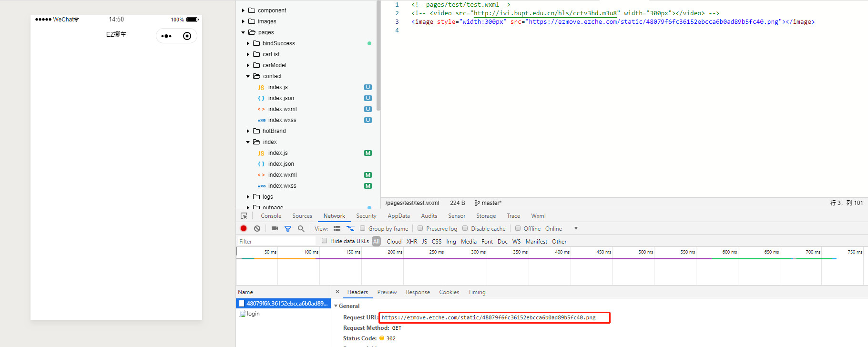Toggle the network filter funnel icon
Image resolution: width=868 pixels, height=347 pixels.
pos(288,229)
